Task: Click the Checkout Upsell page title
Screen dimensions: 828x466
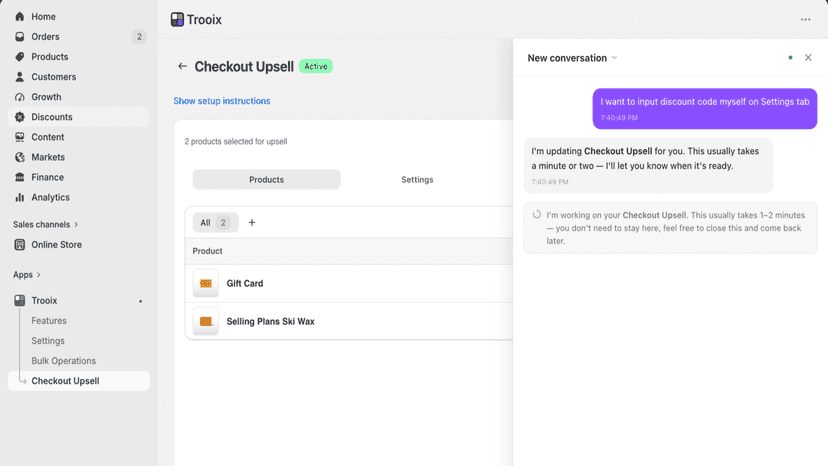Action: click(x=244, y=67)
